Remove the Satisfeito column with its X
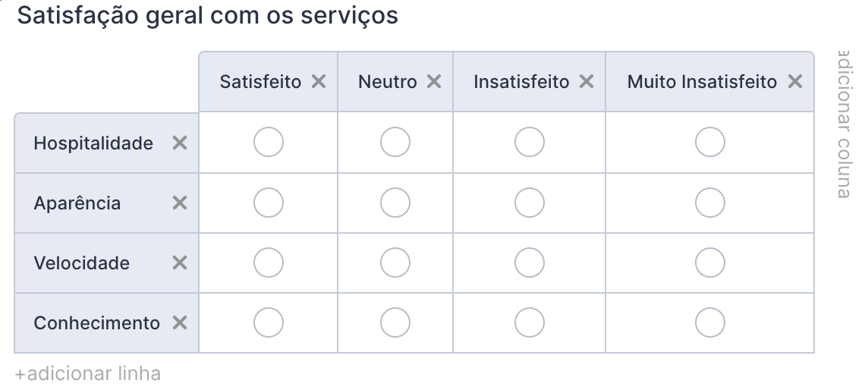This screenshot has width=868, height=390. (319, 82)
